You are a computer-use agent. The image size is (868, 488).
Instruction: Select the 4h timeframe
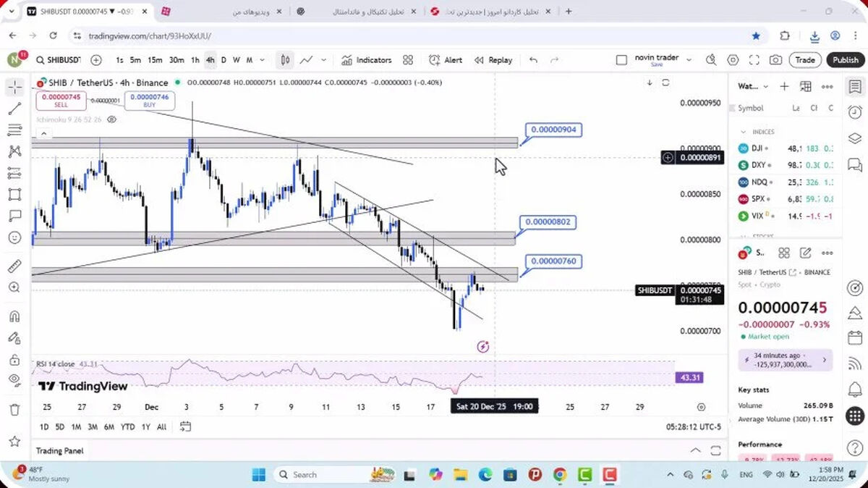[210, 60]
